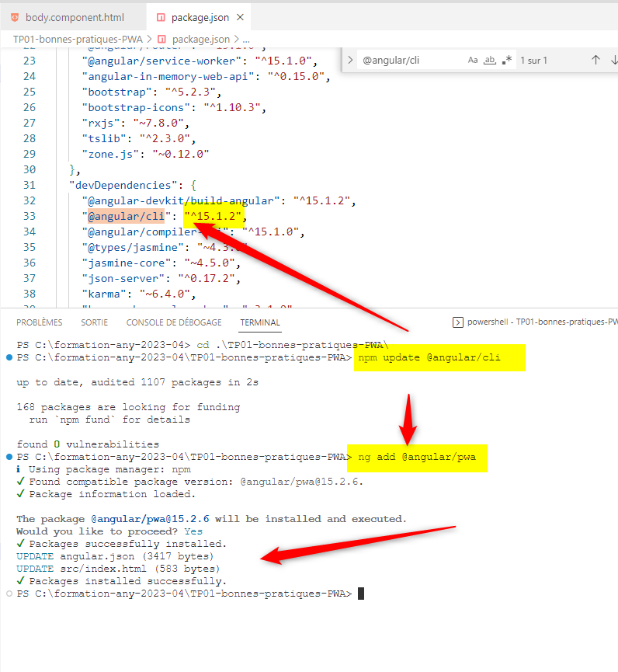
Task: Click the 'ng add @angular/pwa' command text
Action: [417, 457]
